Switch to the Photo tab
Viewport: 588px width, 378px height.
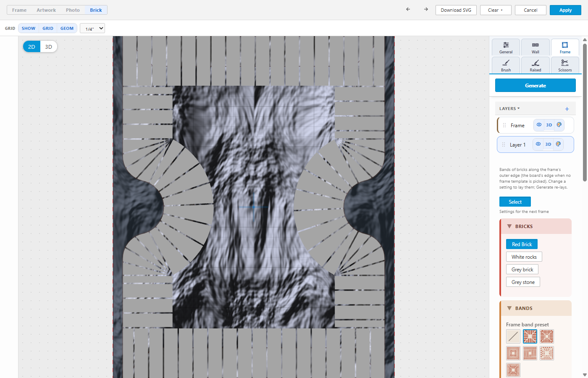click(73, 10)
